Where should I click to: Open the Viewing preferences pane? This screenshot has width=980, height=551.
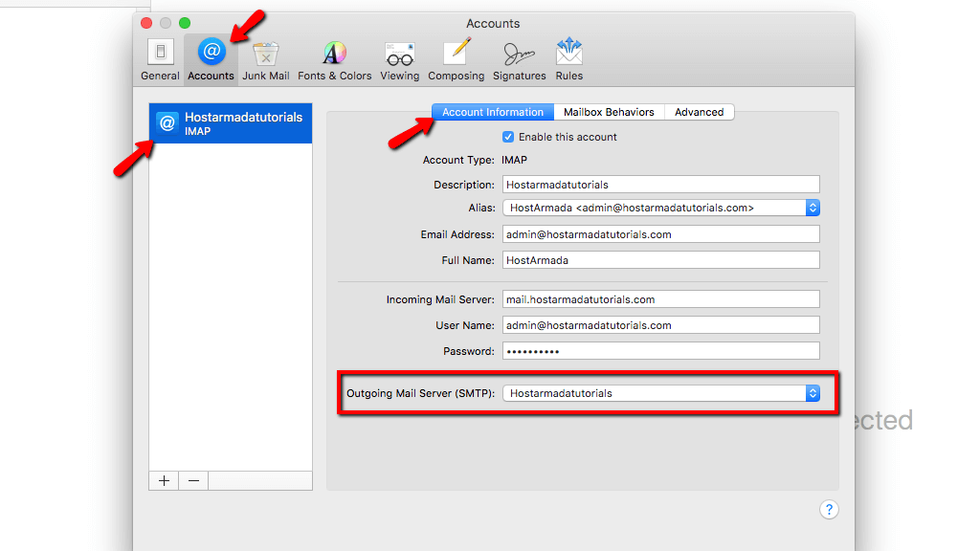click(399, 60)
